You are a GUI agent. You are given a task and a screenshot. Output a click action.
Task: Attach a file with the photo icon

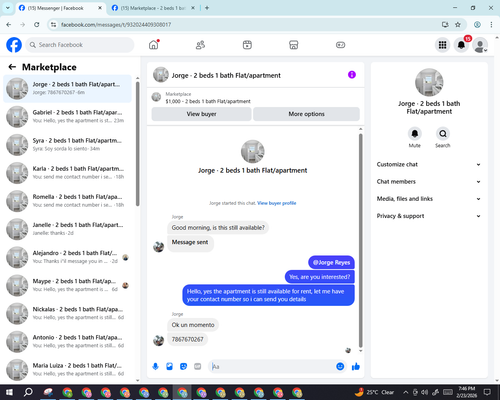[x=169, y=367]
